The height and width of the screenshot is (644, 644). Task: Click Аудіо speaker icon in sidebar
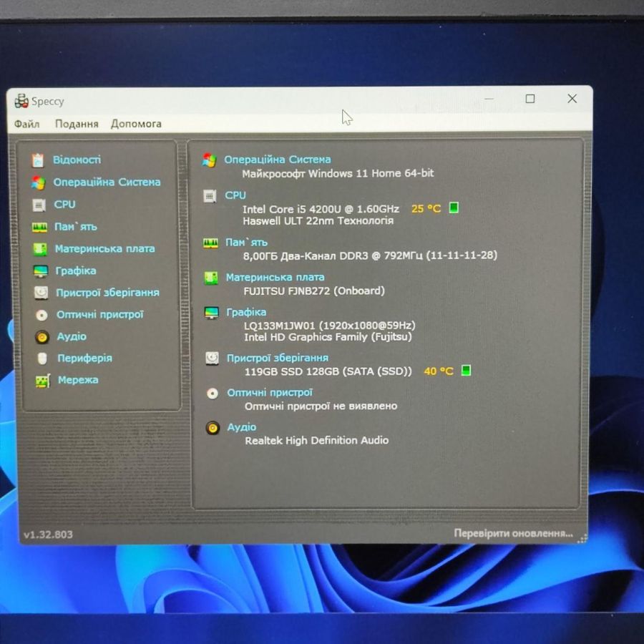42,337
